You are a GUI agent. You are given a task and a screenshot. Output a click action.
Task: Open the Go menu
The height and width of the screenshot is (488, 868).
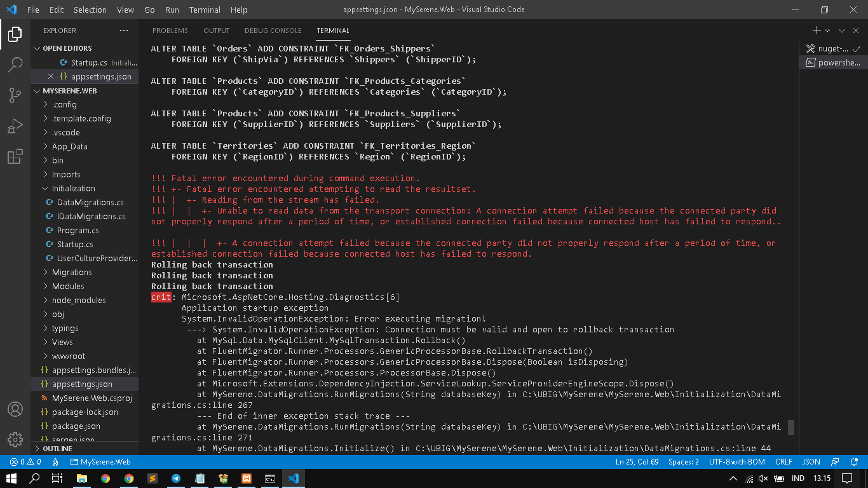click(149, 10)
